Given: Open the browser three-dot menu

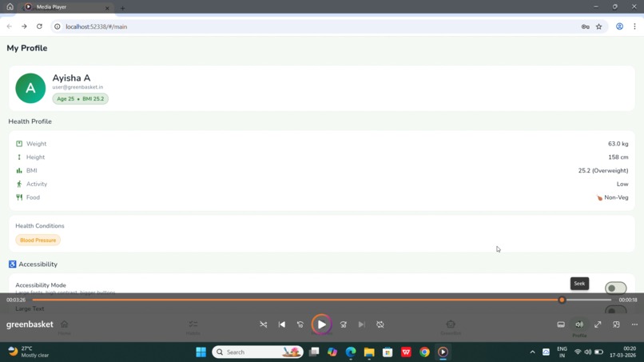Looking at the screenshot, I should tap(634, 26).
